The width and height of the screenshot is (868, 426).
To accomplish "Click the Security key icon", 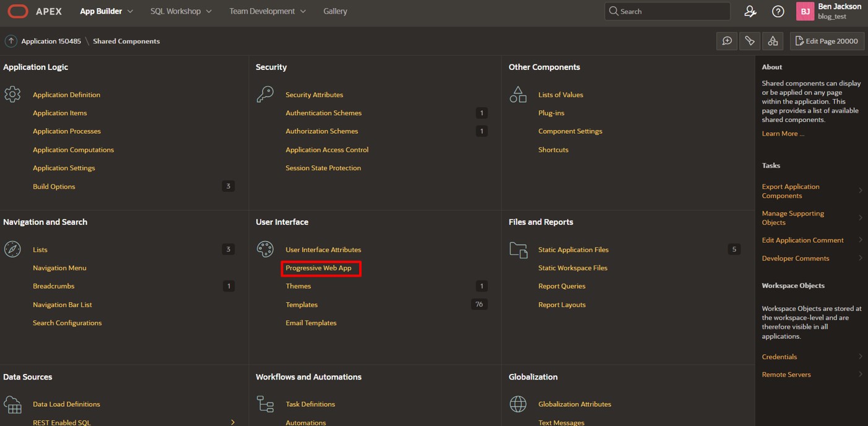I will (x=265, y=95).
